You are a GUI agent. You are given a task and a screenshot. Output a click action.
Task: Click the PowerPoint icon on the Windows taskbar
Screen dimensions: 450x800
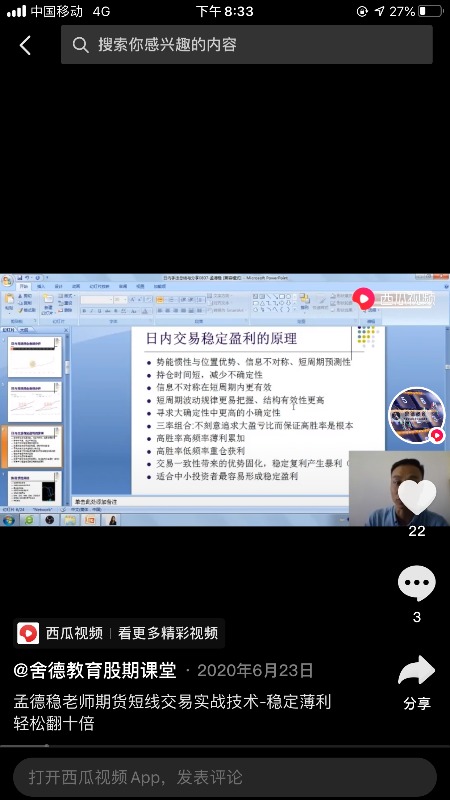(x=90, y=520)
